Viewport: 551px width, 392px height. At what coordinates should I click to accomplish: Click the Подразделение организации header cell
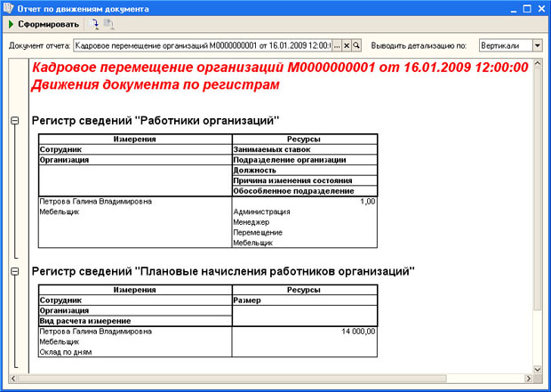(x=305, y=160)
